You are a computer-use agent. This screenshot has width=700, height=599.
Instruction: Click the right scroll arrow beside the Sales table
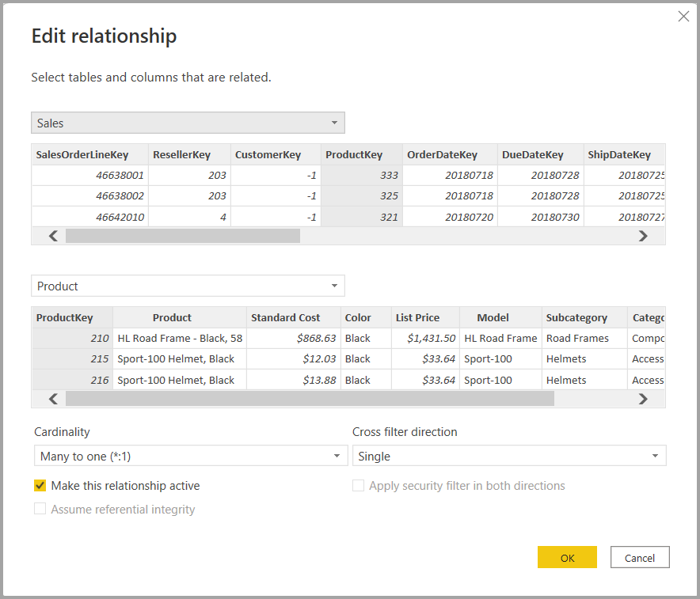click(x=643, y=236)
